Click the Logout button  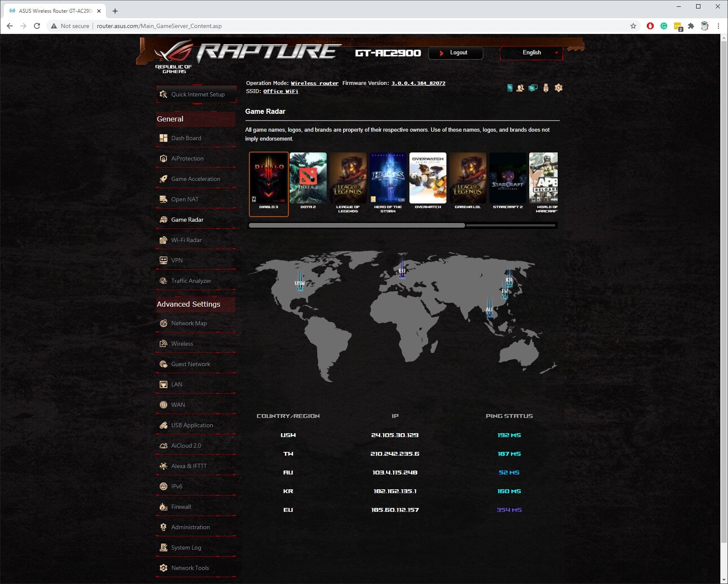tap(456, 53)
